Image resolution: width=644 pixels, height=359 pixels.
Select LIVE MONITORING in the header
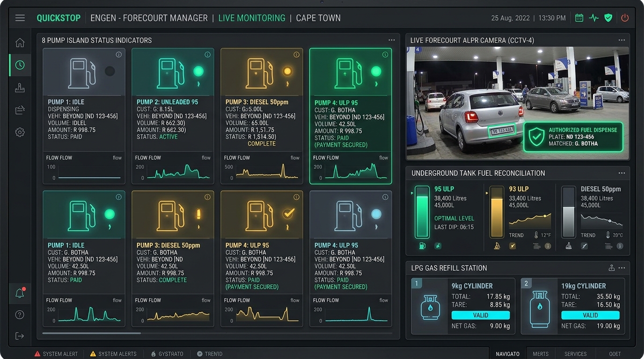252,18
